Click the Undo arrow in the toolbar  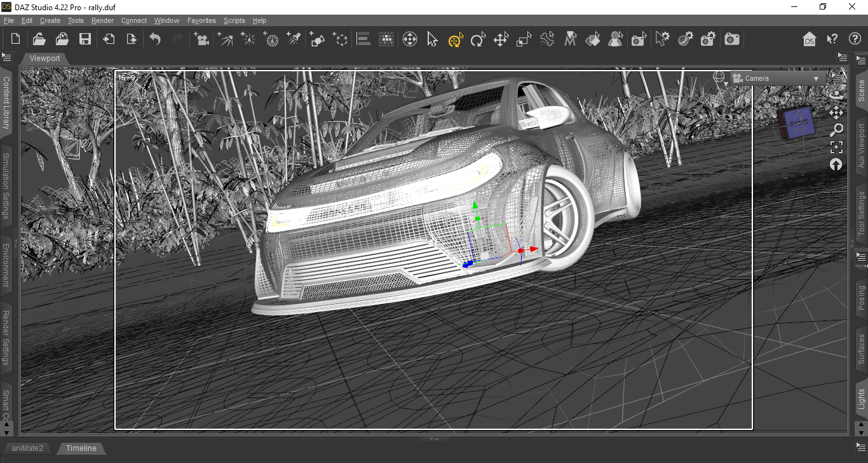pos(155,39)
